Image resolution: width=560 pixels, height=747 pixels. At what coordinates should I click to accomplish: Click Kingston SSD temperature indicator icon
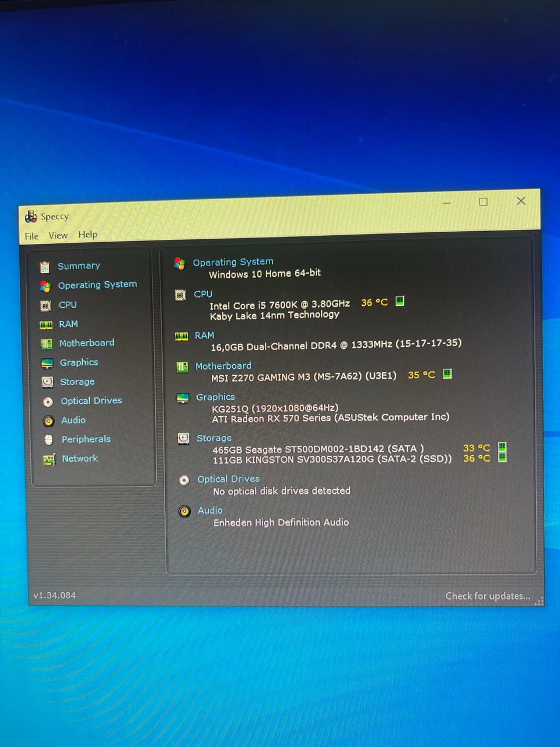502,457
